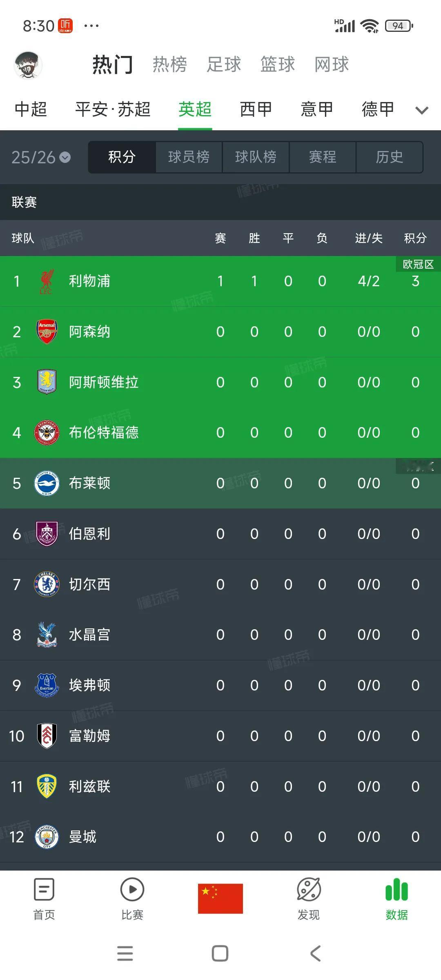Expand the league list chevron

(421, 110)
